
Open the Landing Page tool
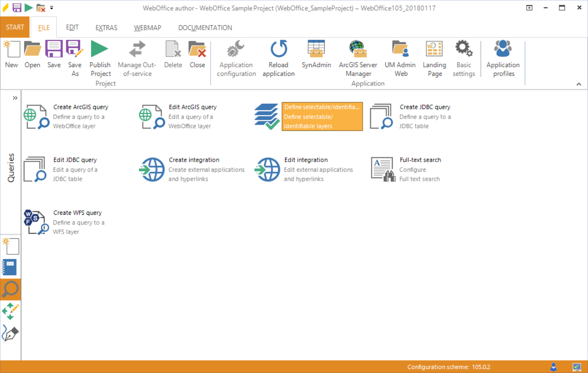434,57
